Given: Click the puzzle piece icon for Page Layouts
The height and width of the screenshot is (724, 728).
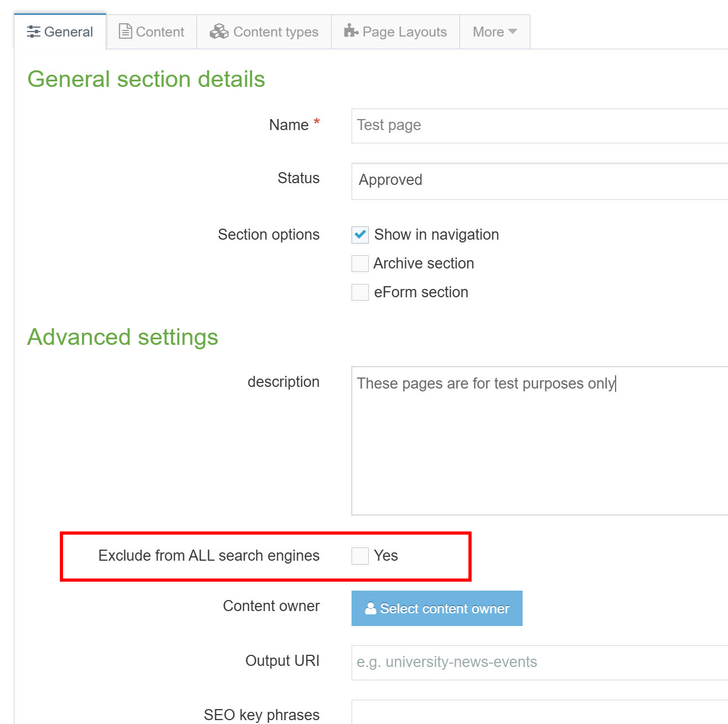Looking at the screenshot, I should [x=351, y=31].
